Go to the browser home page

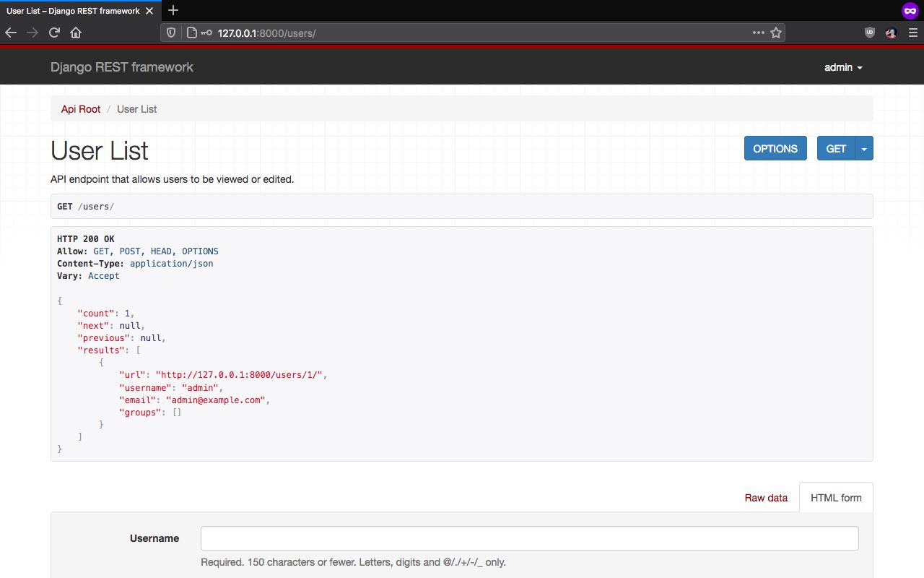(x=76, y=33)
